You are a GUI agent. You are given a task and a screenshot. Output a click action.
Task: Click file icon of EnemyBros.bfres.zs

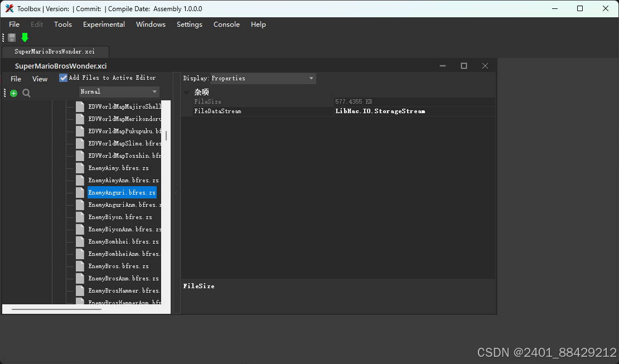point(80,266)
